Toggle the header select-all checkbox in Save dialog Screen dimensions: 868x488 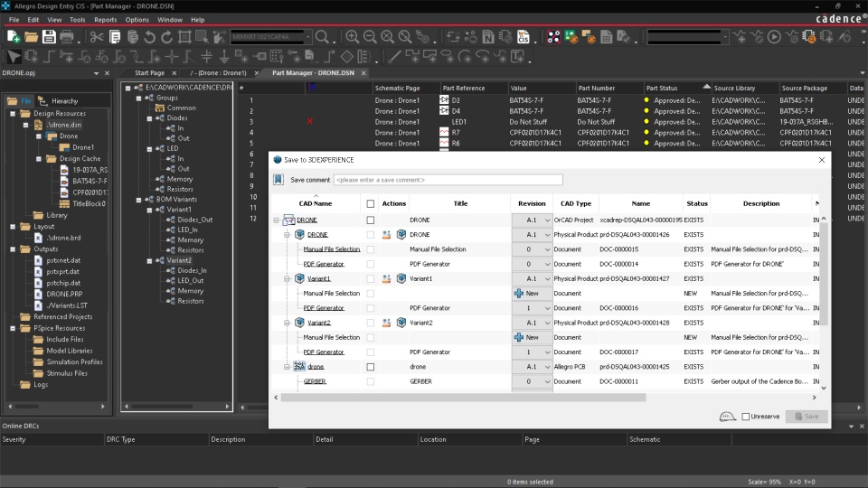pyautogui.click(x=371, y=203)
